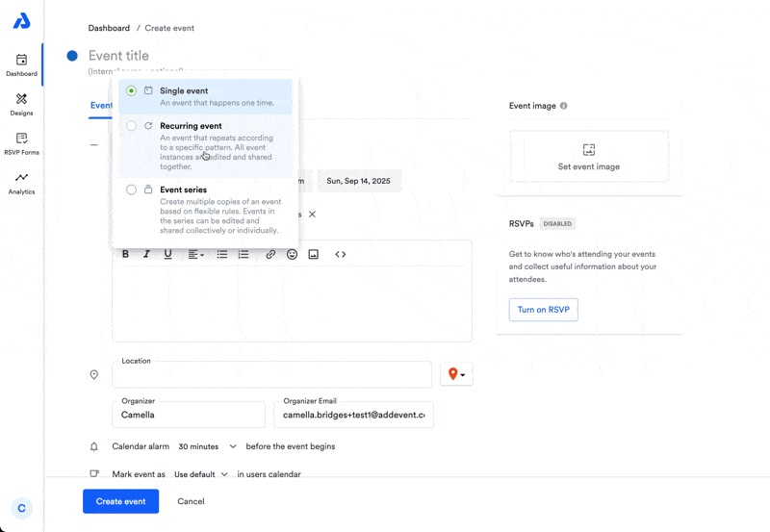Viewport: 770px width, 532px height.
Task: Click the Organizer Email field
Action: pyautogui.click(x=353, y=415)
